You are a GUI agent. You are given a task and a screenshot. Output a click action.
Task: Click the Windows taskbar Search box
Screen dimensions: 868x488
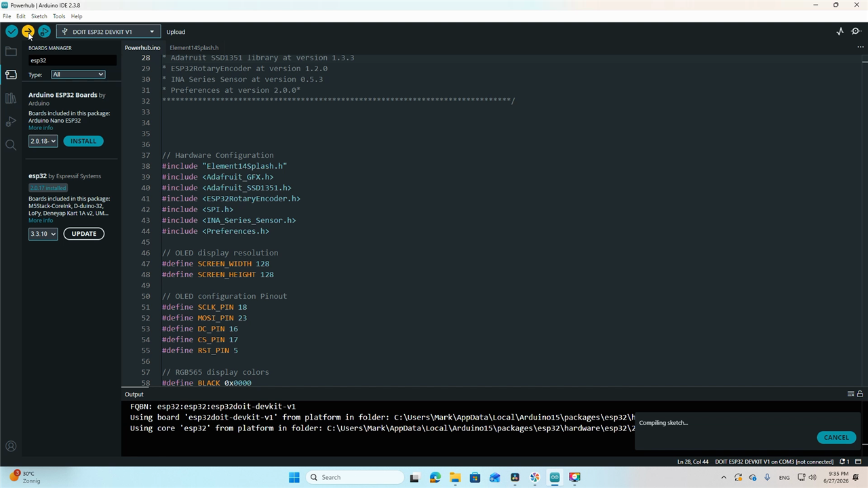(353, 477)
